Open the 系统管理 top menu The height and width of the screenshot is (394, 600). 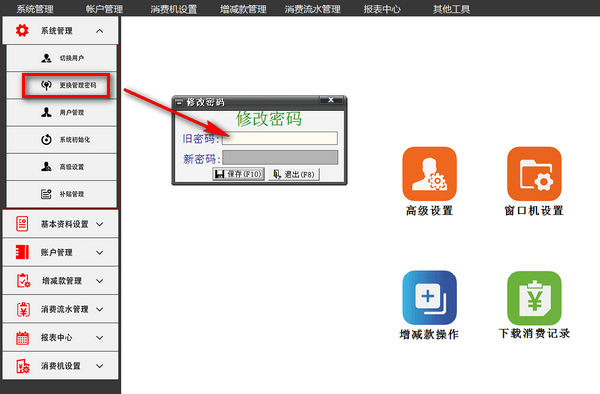[x=35, y=9]
